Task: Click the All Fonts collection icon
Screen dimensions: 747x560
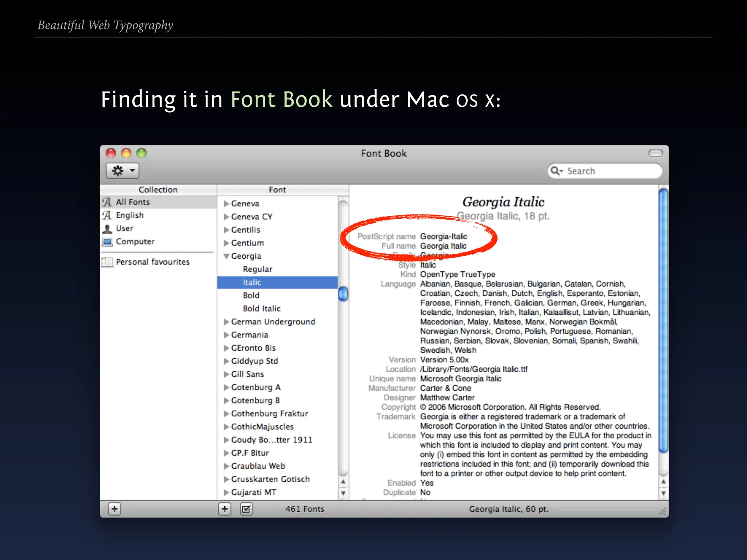Action: 107,202
